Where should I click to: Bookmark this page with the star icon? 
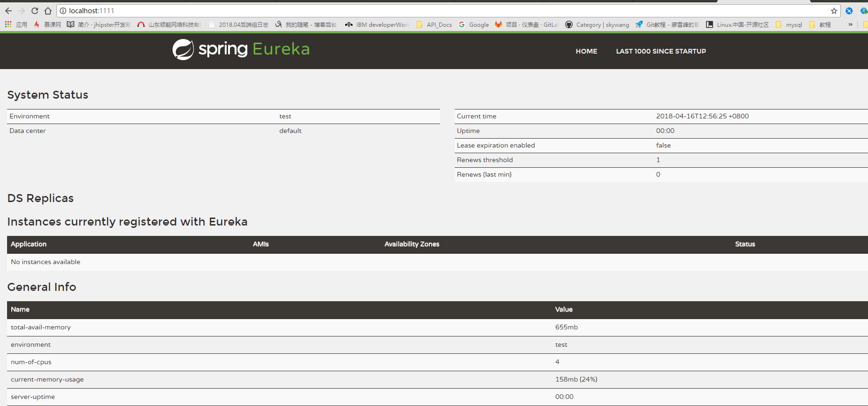coord(834,11)
